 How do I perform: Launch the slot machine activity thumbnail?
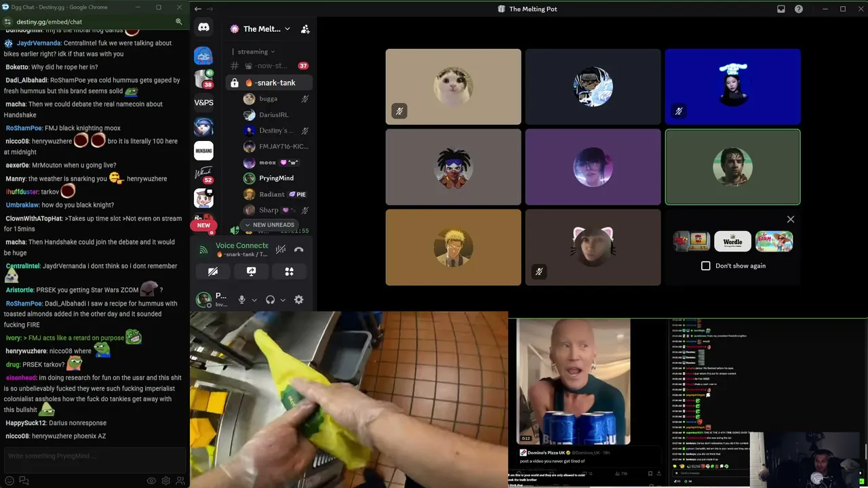click(x=691, y=241)
